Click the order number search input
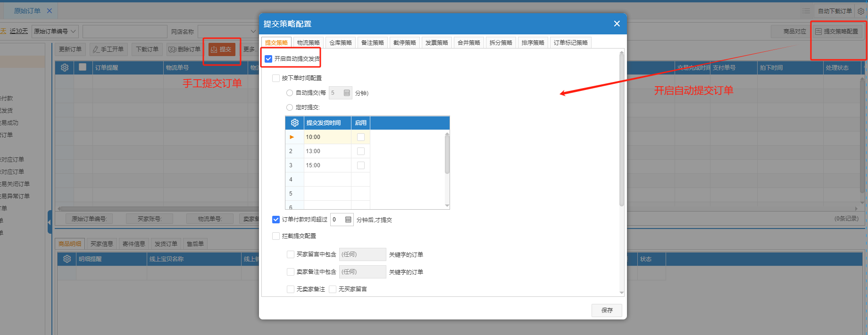868x335 pixels. (125, 32)
